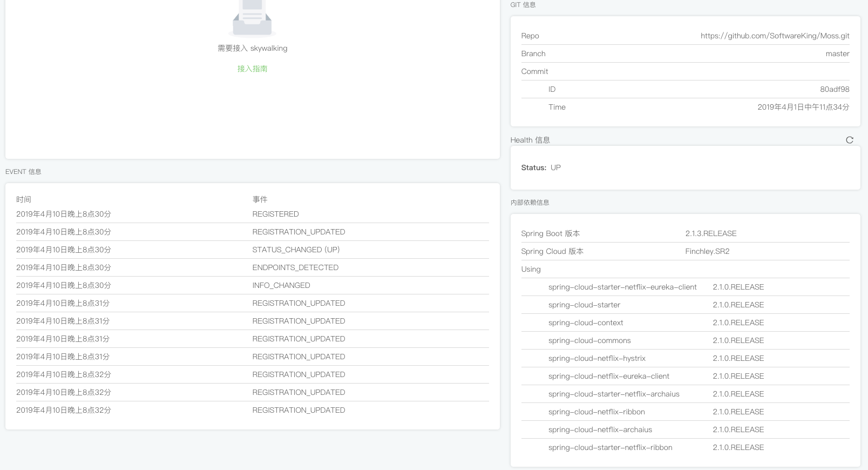Viewport: 868px width, 470px height.
Task: Select the ENDPOINTS_DETECTED event entry
Action: click(x=295, y=267)
